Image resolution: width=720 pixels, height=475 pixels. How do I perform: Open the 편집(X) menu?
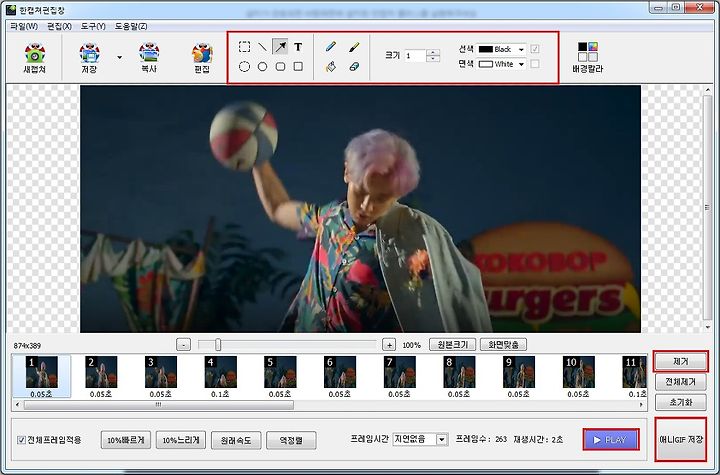pyautogui.click(x=59, y=26)
